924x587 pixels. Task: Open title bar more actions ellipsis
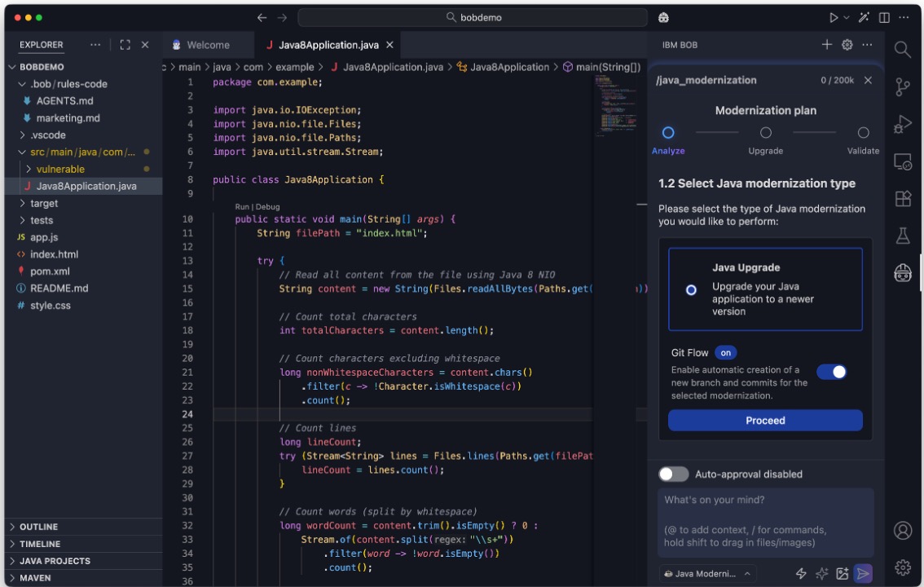pyautogui.click(x=904, y=18)
